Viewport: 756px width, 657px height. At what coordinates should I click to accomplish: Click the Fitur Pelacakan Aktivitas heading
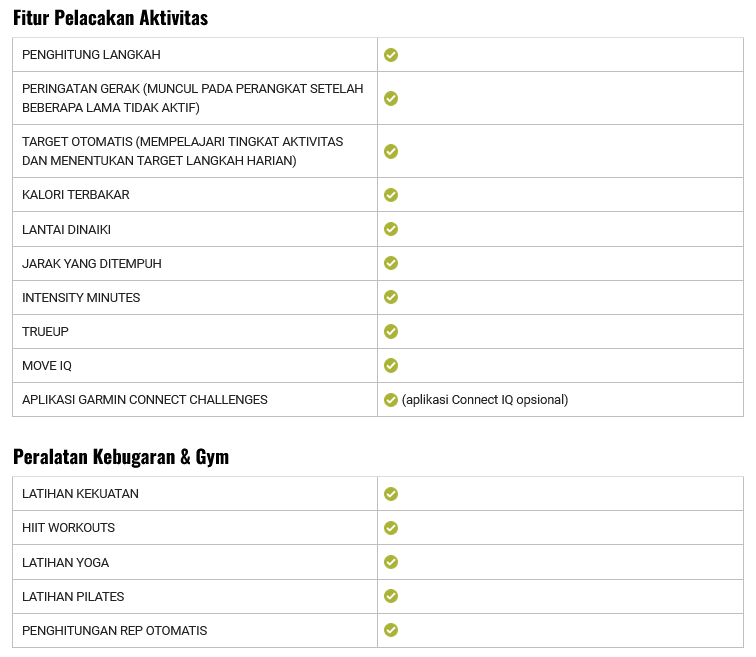point(110,18)
